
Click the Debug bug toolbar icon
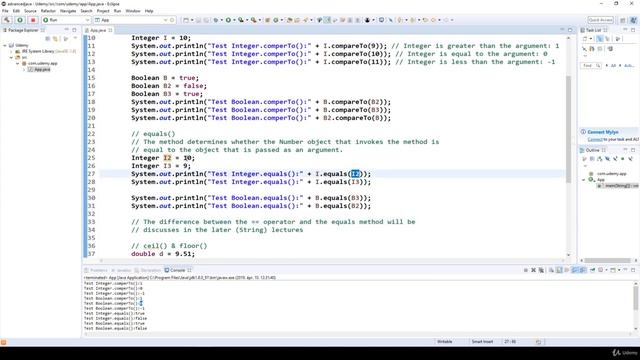pos(216,20)
